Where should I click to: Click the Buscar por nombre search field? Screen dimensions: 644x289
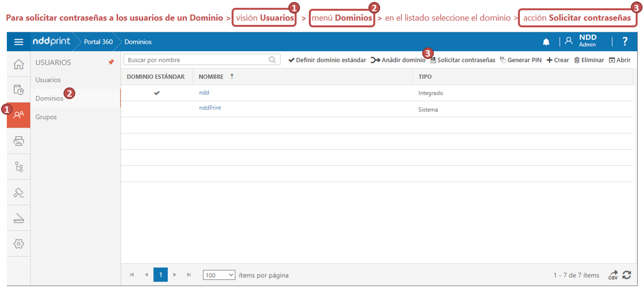pyautogui.click(x=196, y=60)
